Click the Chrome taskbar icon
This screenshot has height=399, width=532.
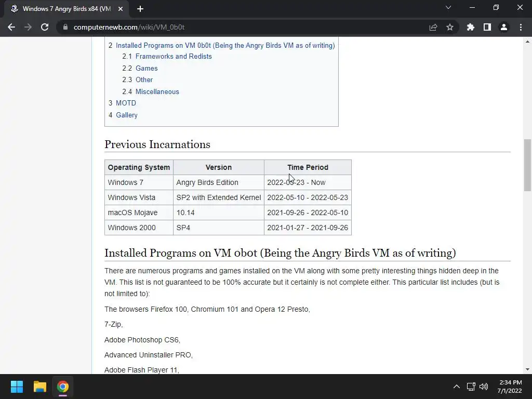point(62,387)
